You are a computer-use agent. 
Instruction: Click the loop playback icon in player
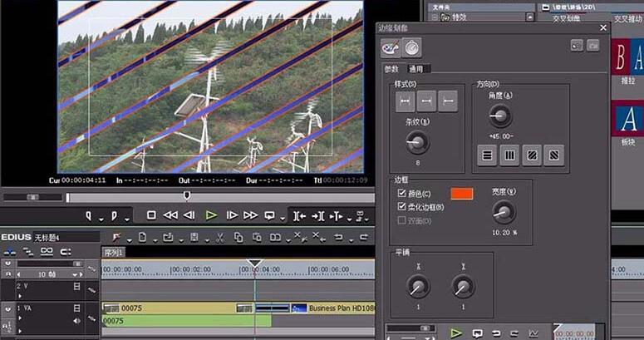point(270,215)
